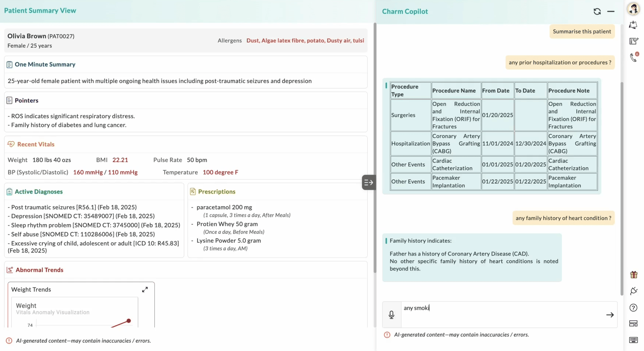Click the Charm Copilot panel title
644x351 pixels.
click(x=405, y=11)
